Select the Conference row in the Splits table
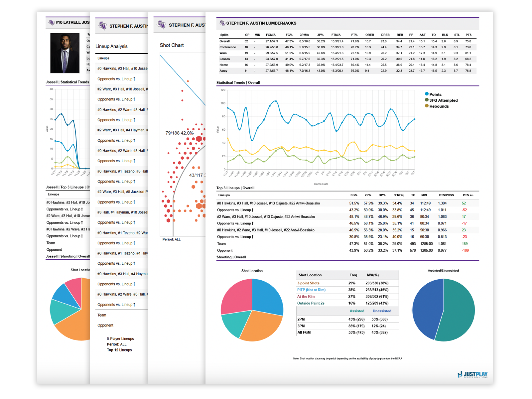 coord(228,47)
